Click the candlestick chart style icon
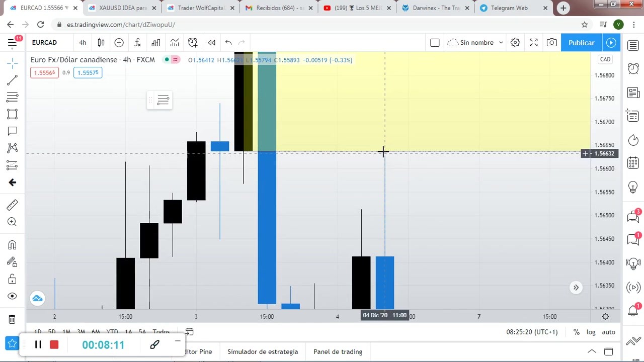This screenshot has width=644, height=362. [x=101, y=43]
